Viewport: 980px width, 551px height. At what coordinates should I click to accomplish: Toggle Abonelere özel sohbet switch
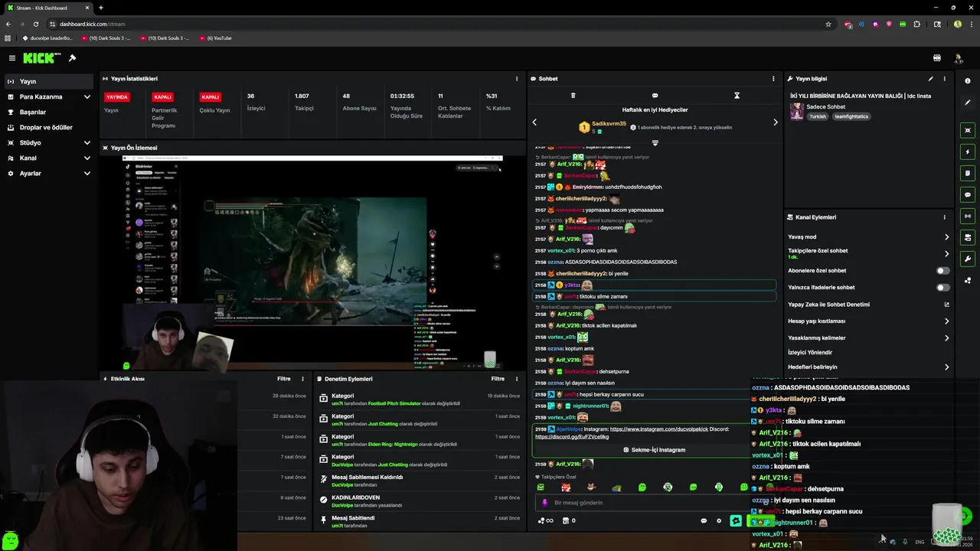click(942, 271)
